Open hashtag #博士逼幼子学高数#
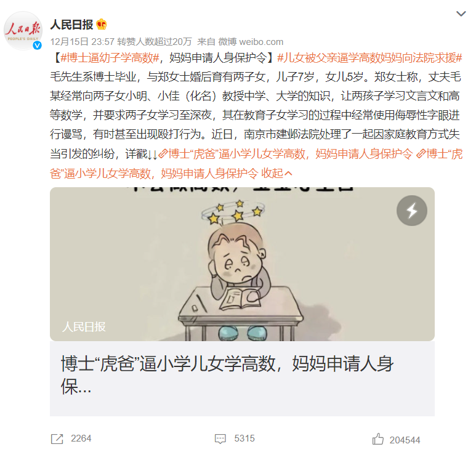This screenshot has width=476, height=452. [x=110, y=58]
